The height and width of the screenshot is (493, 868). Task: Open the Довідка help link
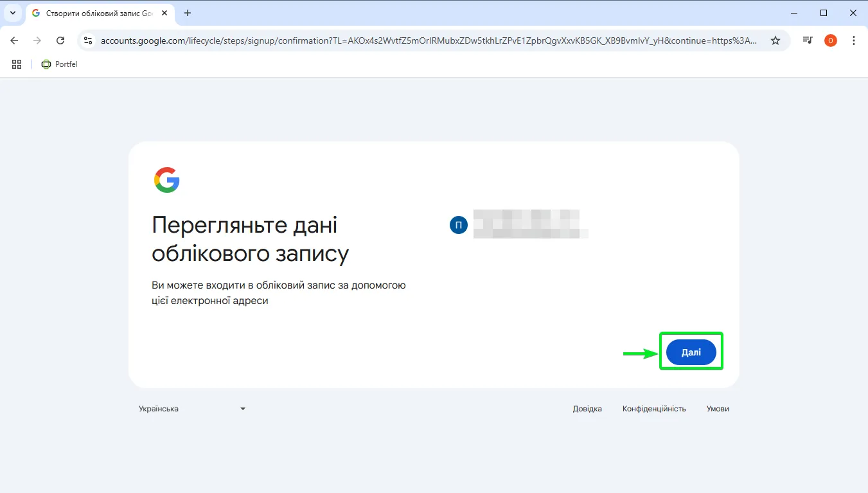coord(587,409)
